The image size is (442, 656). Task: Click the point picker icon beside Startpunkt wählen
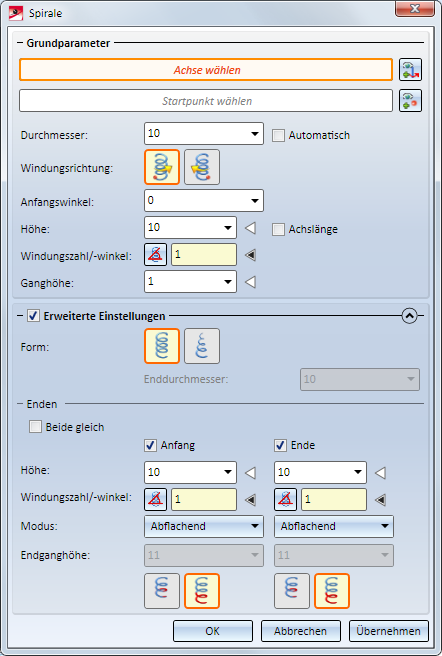coord(410,100)
